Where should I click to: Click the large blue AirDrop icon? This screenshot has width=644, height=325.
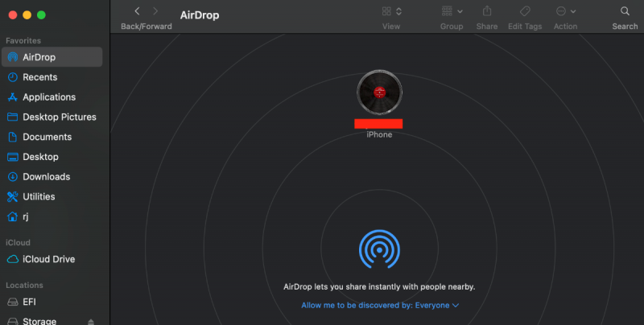(379, 249)
